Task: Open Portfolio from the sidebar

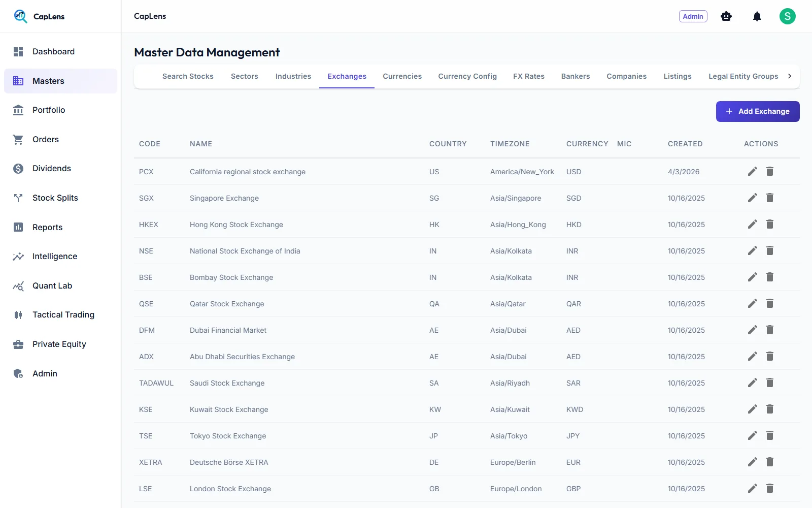Action: (60, 110)
